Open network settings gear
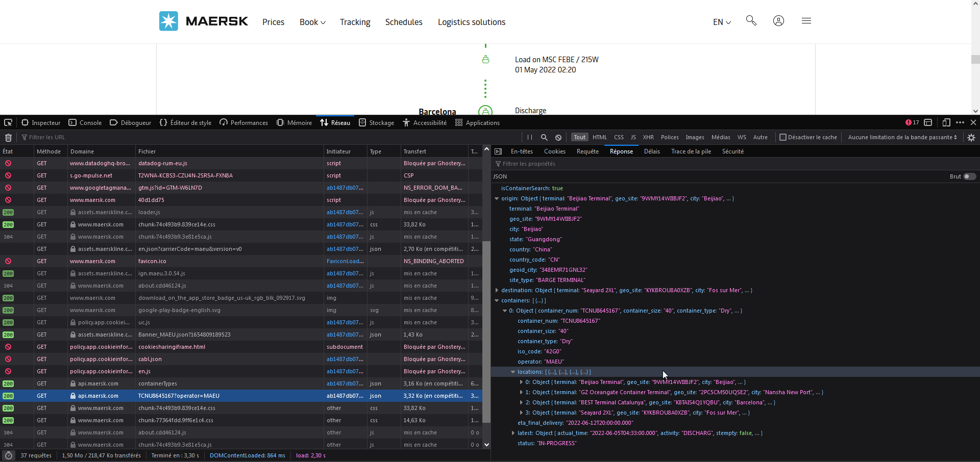This screenshot has height=462, width=980. [x=971, y=137]
